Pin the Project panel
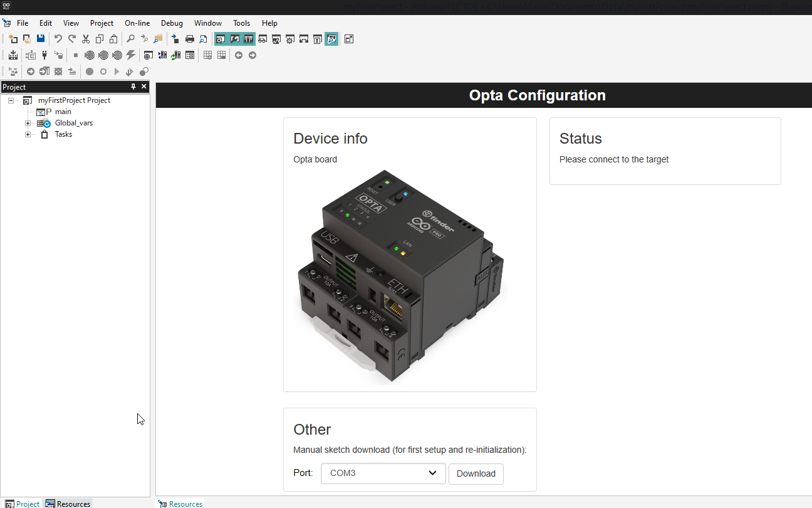The image size is (812, 508). 133,87
